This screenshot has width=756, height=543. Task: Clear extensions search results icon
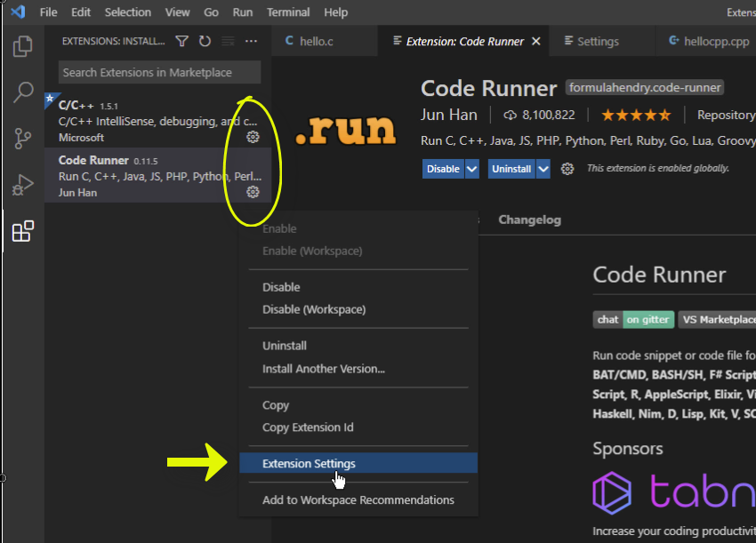tap(228, 42)
